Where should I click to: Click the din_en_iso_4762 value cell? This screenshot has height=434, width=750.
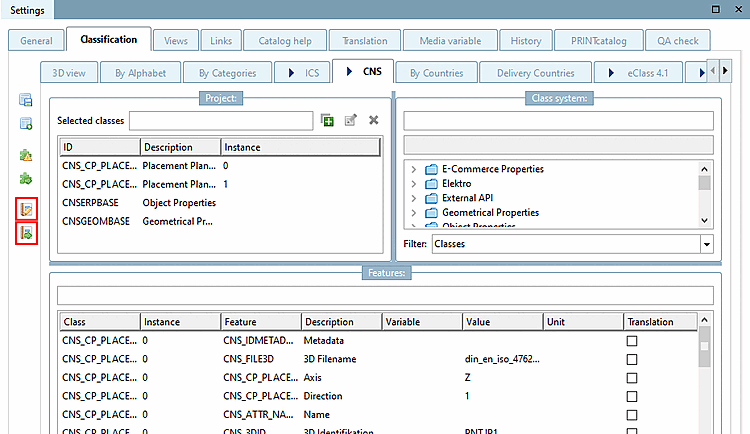(502, 359)
